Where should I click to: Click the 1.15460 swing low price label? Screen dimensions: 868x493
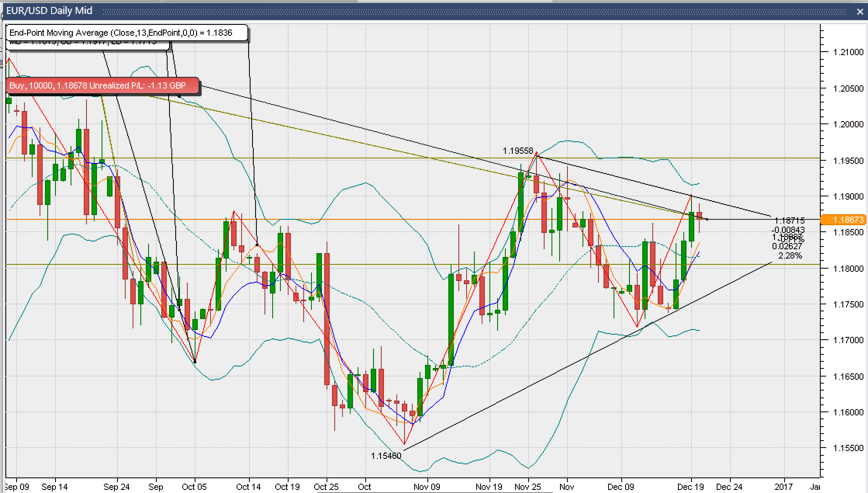(386, 456)
